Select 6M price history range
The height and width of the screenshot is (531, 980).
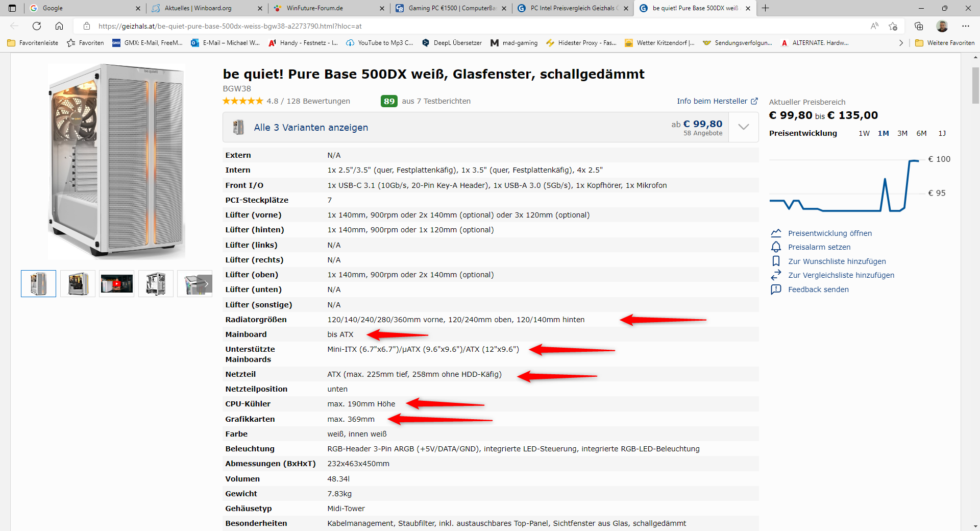[x=921, y=133]
